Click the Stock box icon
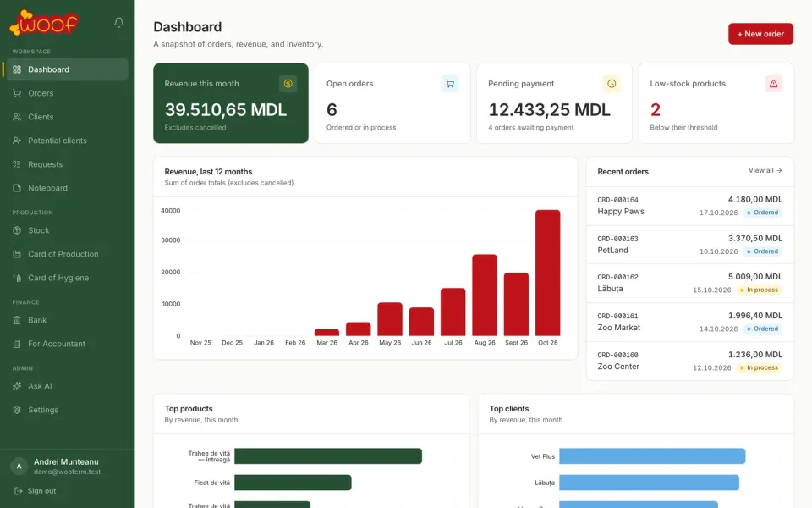 pyautogui.click(x=17, y=230)
